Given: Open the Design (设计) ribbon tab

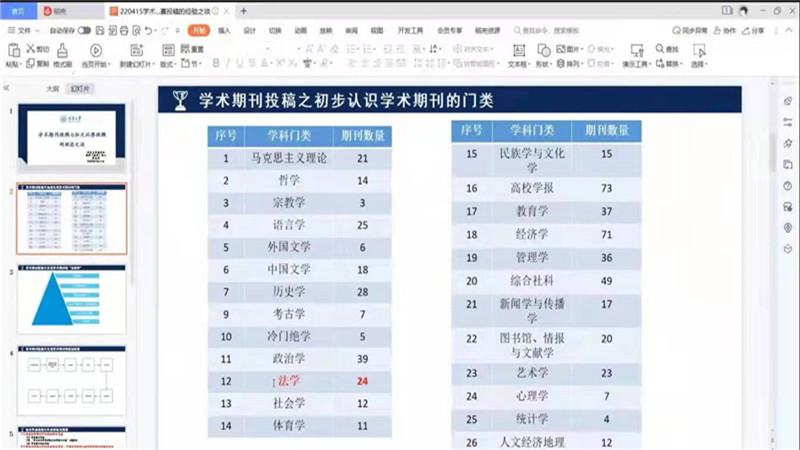Looking at the screenshot, I should click(x=249, y=31).
